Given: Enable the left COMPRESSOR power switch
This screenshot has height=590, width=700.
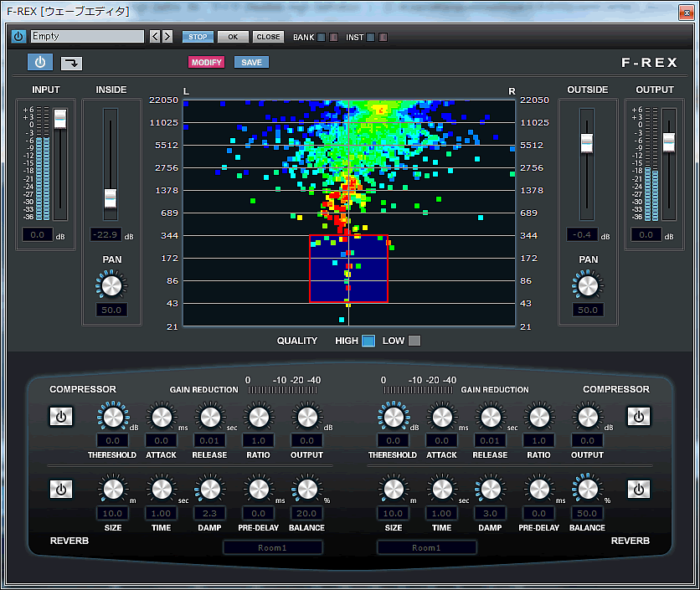Looking at the screenshot, I should [60, 416].
